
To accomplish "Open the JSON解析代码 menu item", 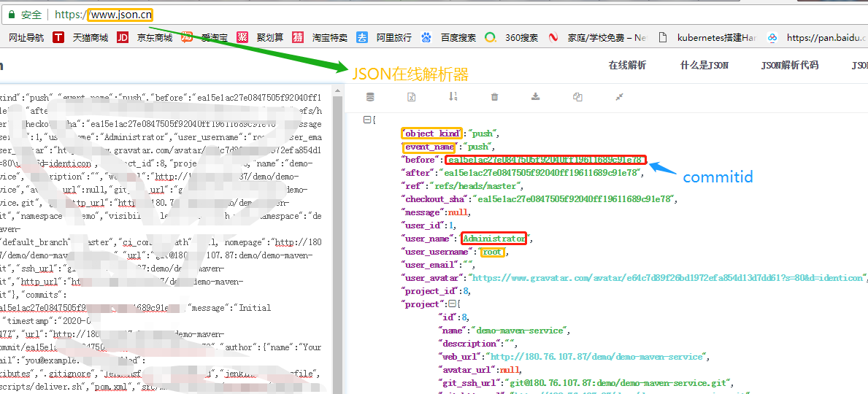I will (x=789, y=65).
